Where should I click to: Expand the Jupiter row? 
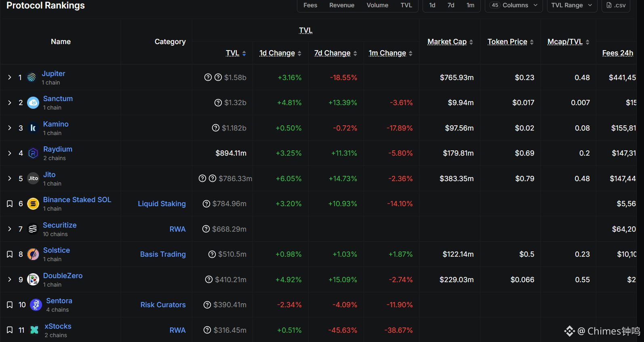tap(10, 77)
